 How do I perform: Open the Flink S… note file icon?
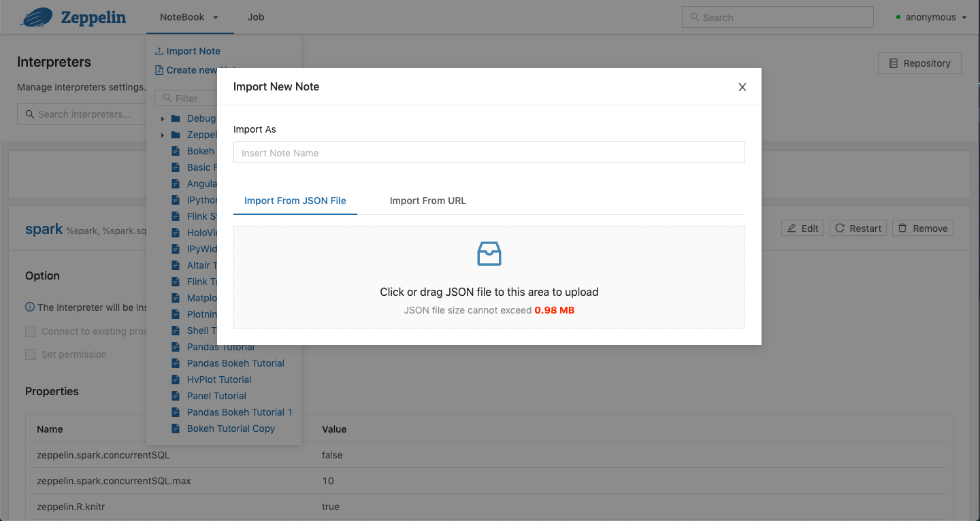176,216
